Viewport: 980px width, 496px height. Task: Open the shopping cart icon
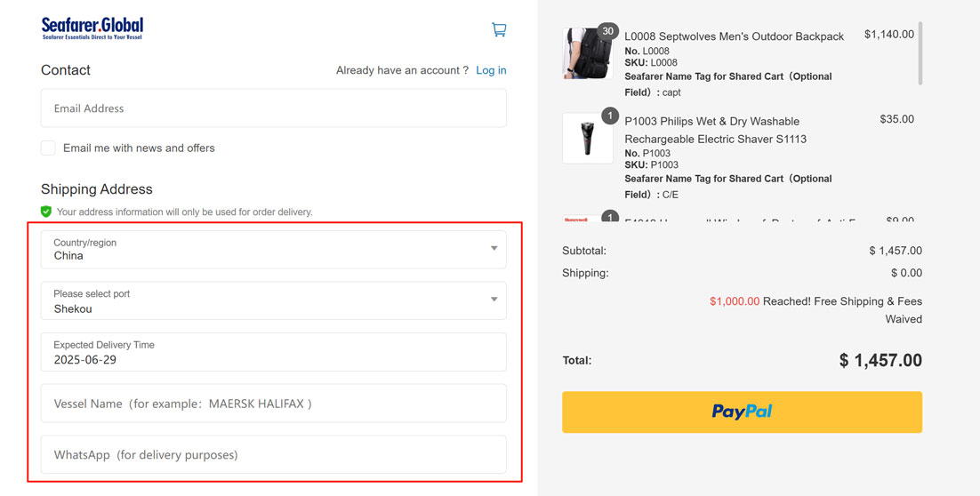click(x=499, y=29)
